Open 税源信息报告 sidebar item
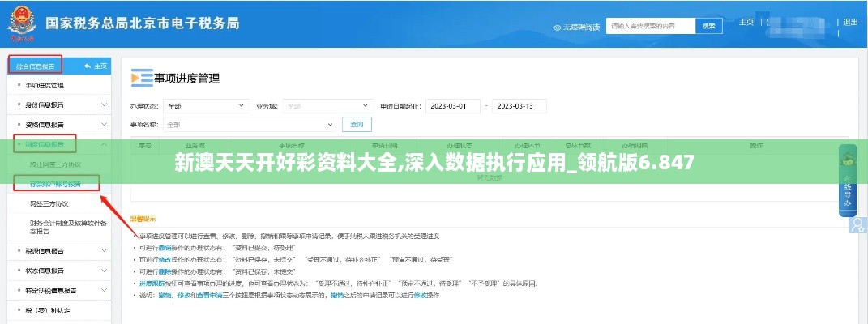Viewport: 868px width, 324px height. pyautogui.click(x=45, y=251)
